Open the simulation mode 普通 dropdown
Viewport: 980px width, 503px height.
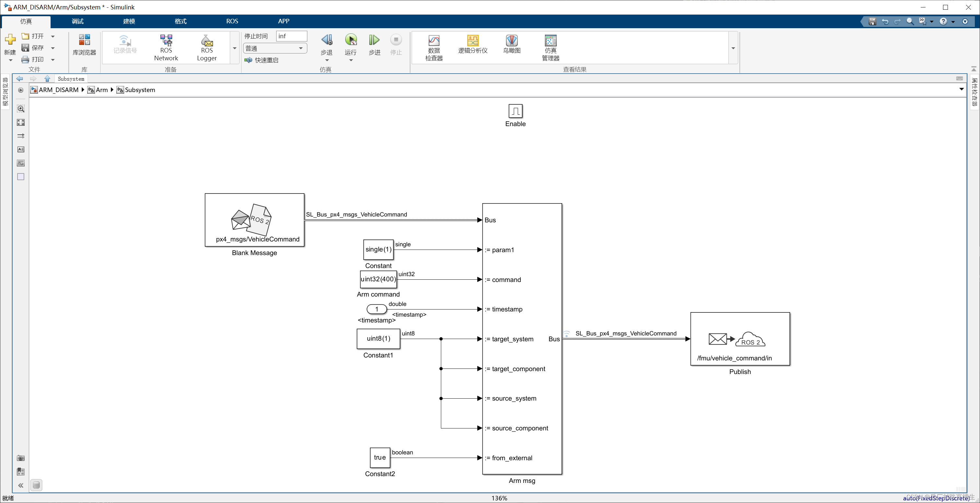pos(275,48)
